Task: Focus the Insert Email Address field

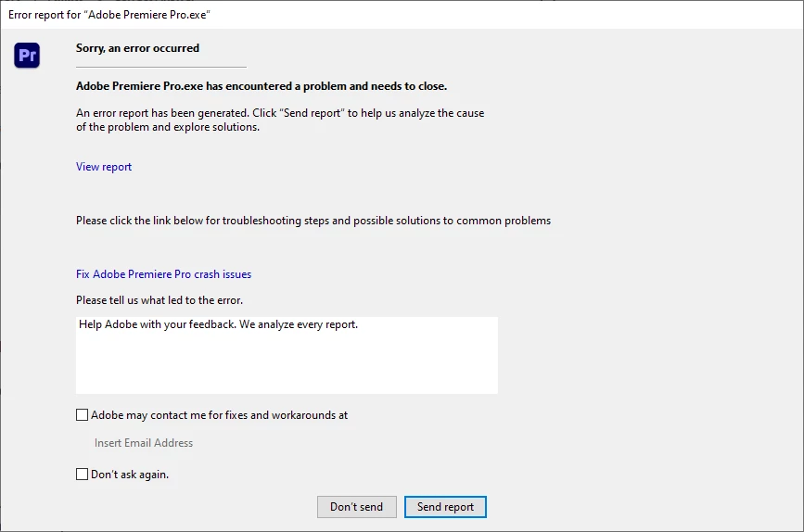Action: [x=144, y=443]
